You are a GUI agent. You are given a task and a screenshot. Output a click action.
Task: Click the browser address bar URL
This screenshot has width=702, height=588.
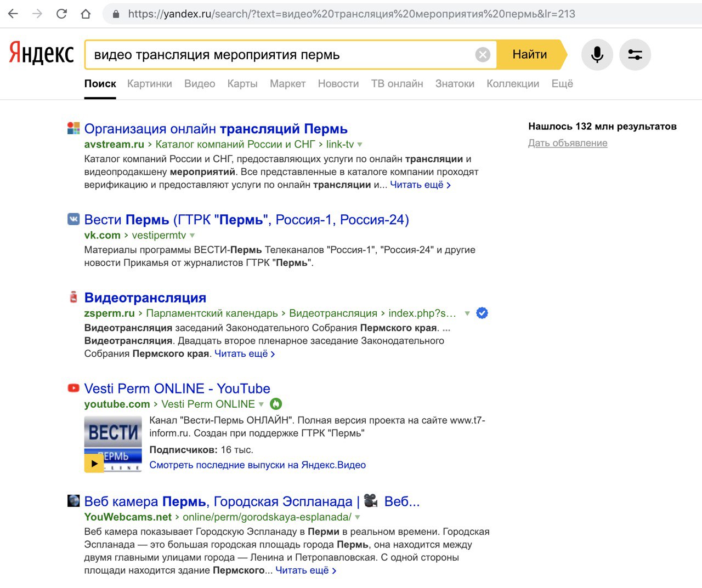point(352,14)
